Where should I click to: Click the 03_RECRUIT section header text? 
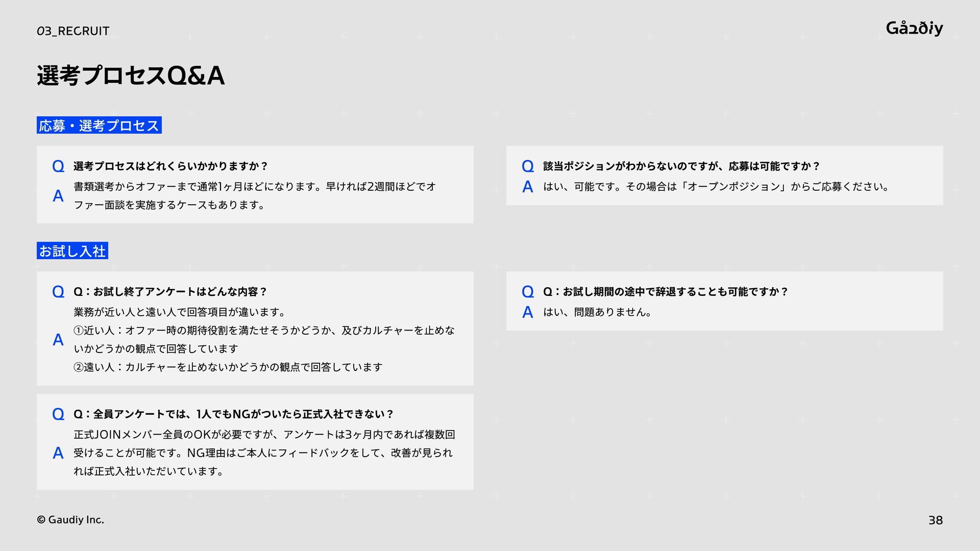pyautogui.click(x=73, y=31)
